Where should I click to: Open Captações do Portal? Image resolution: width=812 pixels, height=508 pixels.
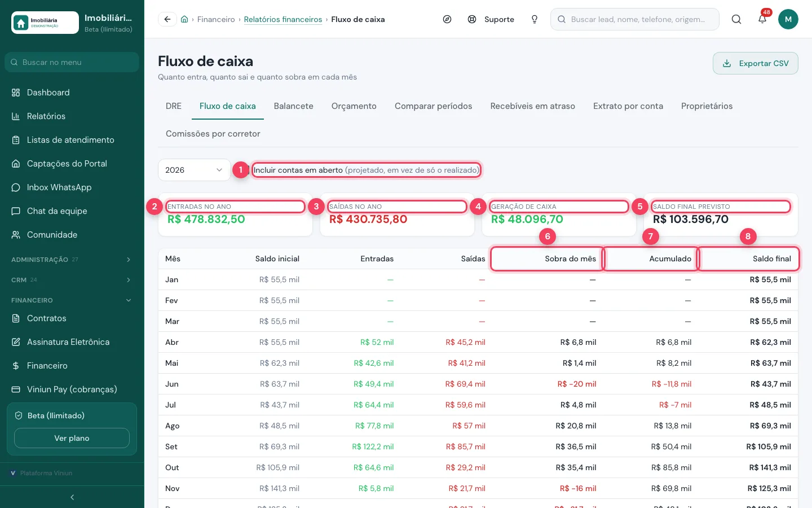click(x=72, y=164)
